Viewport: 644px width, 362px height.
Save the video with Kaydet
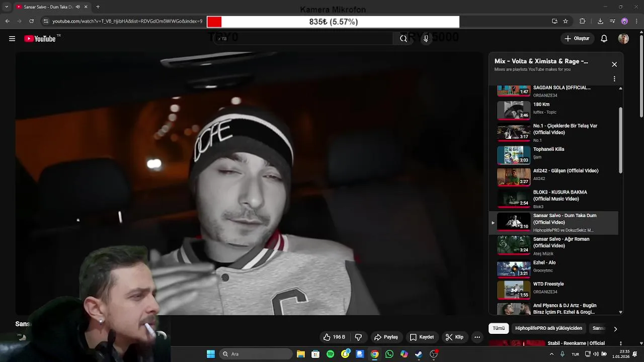tap(422, 337)
